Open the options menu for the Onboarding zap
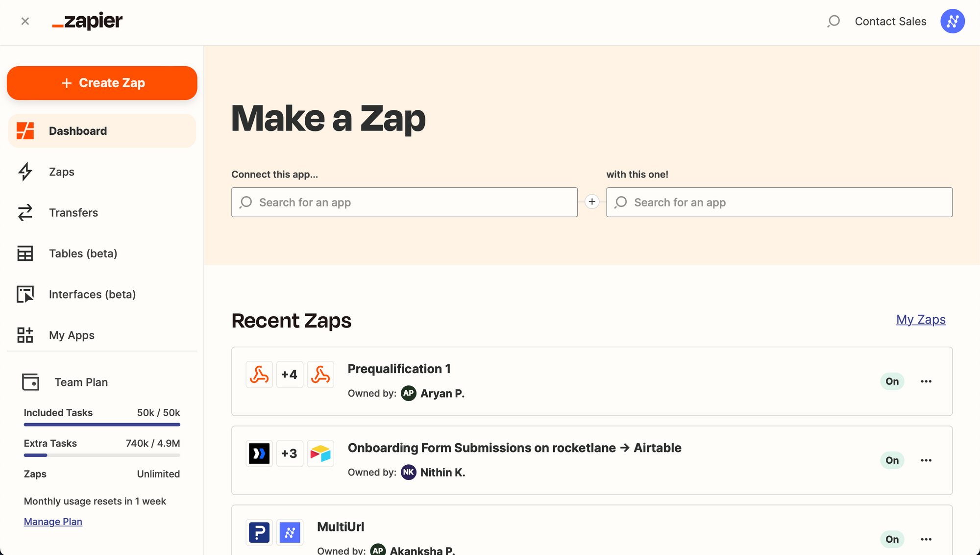The height and width of the screenshot is (555, 980). (x=927, y=460)
